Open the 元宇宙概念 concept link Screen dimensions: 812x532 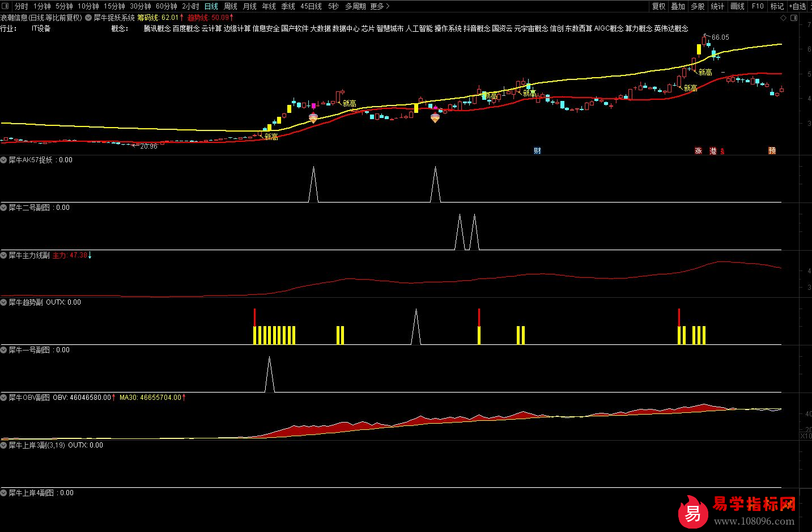532,28
